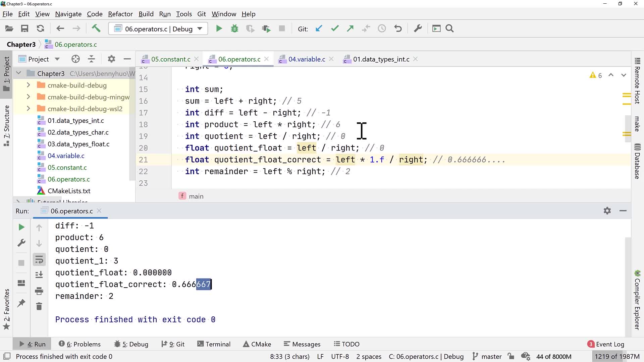Clear run output with trash icon

39,306
